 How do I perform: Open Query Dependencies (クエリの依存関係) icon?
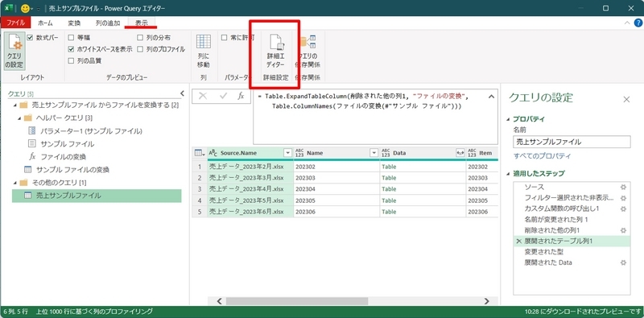tap(308, 52)
